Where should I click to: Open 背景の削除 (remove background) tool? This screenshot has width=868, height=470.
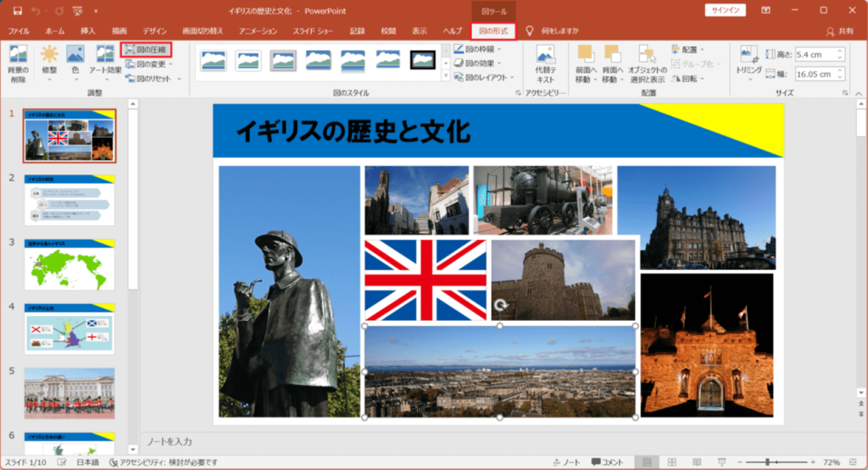click(18, 64)
